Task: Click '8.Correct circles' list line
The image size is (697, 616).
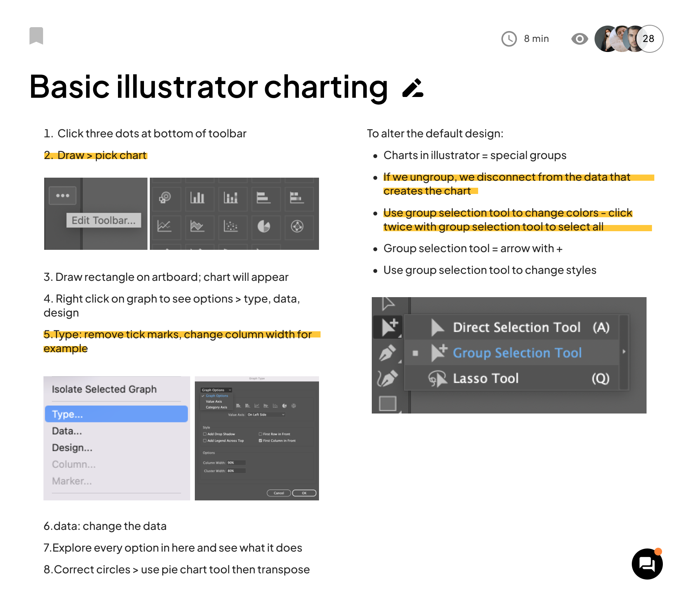Action: point(177,569)
